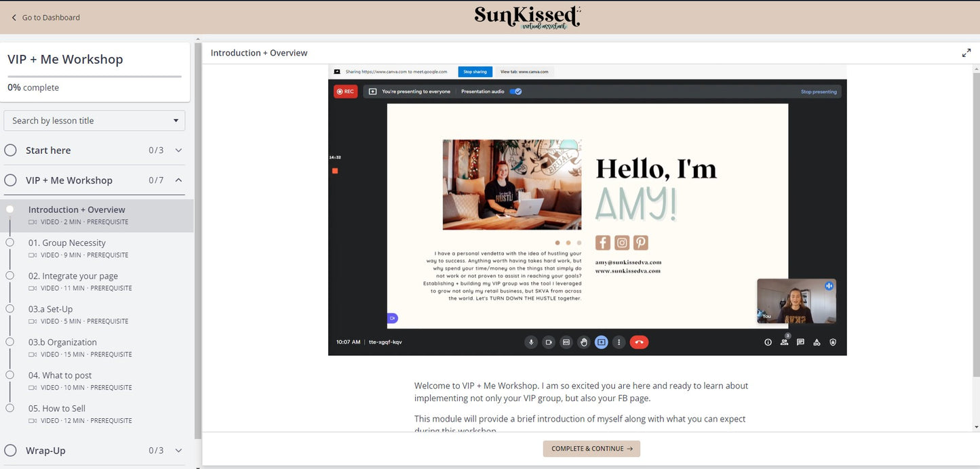Open the 01. Group Necessity lesson
Image resolution: width=980 pixels, height=469 pixels.
pos(67,243)
